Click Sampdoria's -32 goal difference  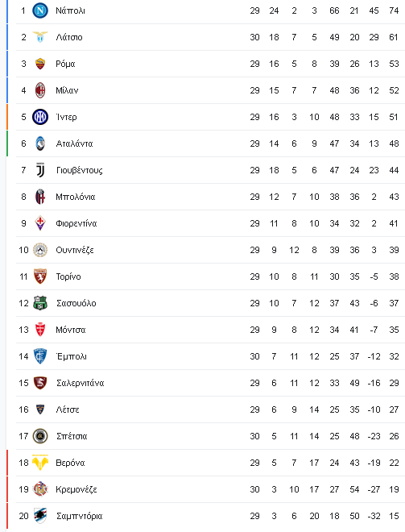[x=374, y=516]
